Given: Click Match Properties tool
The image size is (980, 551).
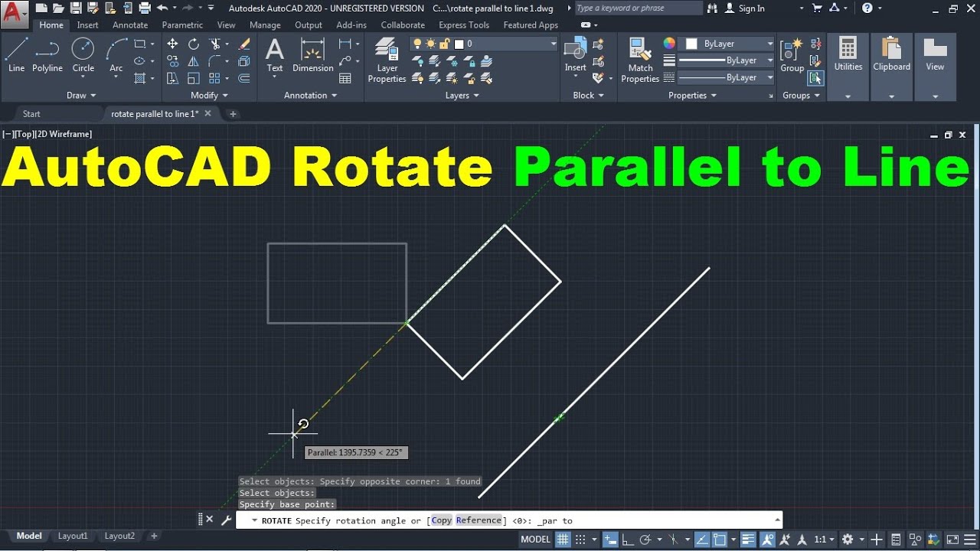Looking at the screenshot, I should (640, 60).
